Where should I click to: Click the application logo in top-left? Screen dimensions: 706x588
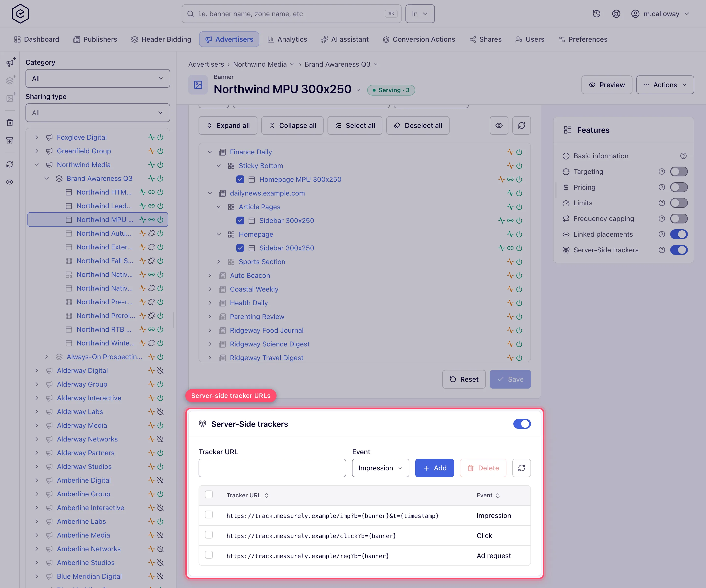click(20, 14)
